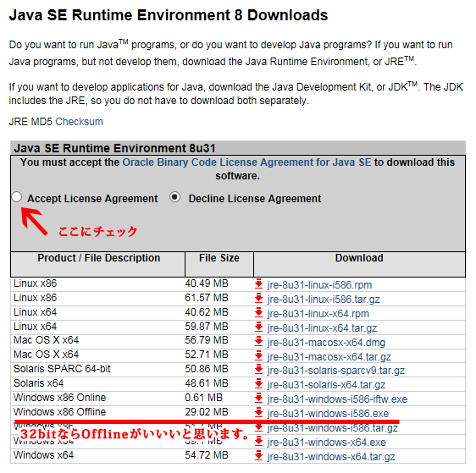The image size is (476, 473).
Task: Click the 29.02 MB file size cell
Action: click(207, 412)
